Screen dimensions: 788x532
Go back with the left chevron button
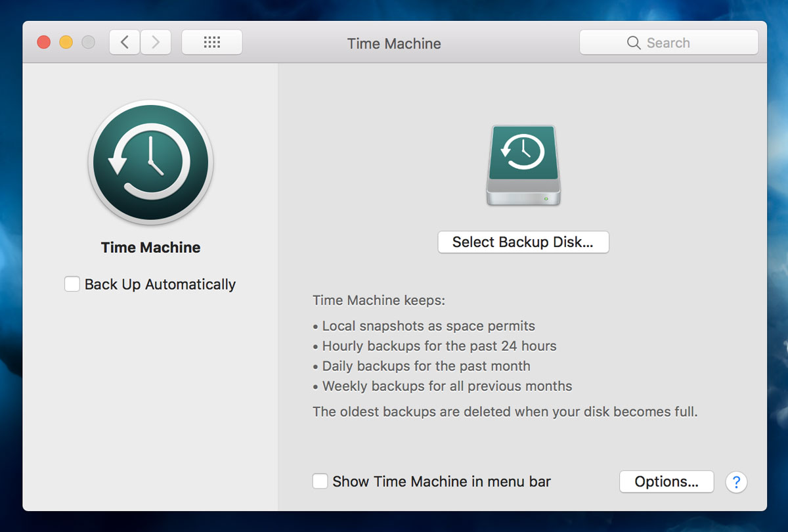click(125, 43)
